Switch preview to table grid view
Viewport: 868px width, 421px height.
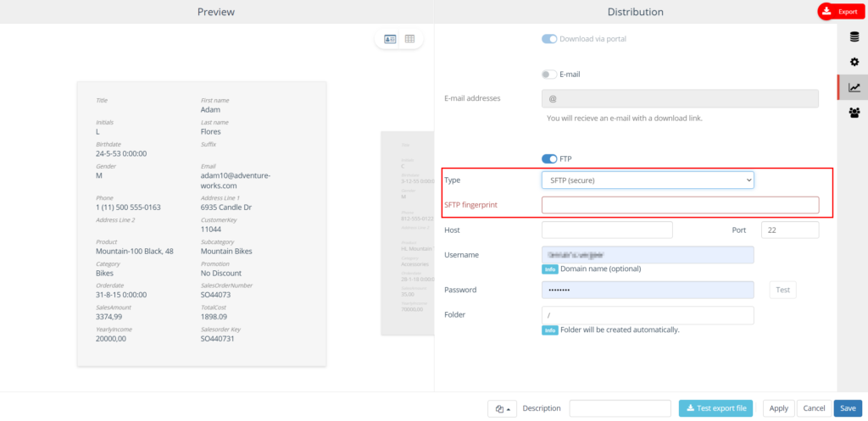[x=410, y=39]
